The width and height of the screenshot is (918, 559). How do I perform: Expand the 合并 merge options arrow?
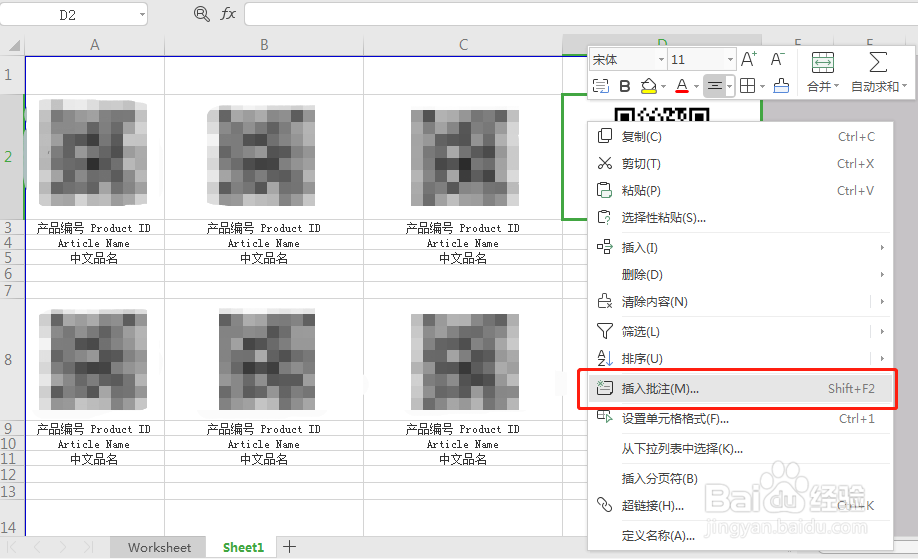coord(837,87)
